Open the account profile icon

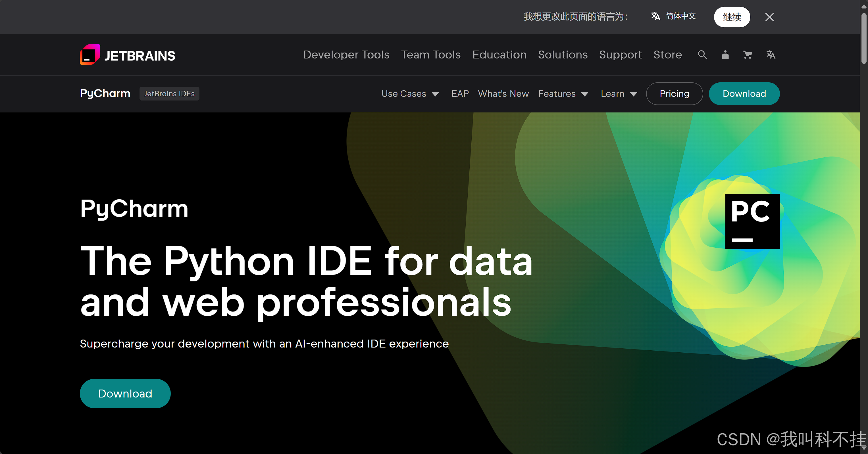click(725, 55)
